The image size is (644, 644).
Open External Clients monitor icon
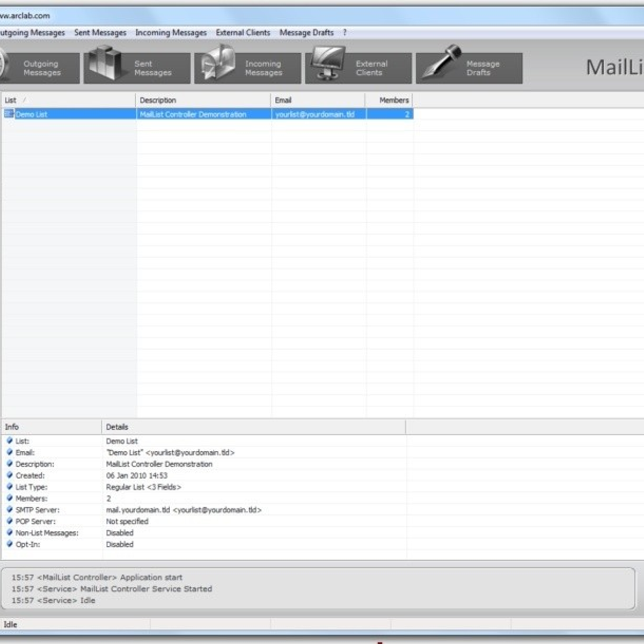(x=328, y=63)
